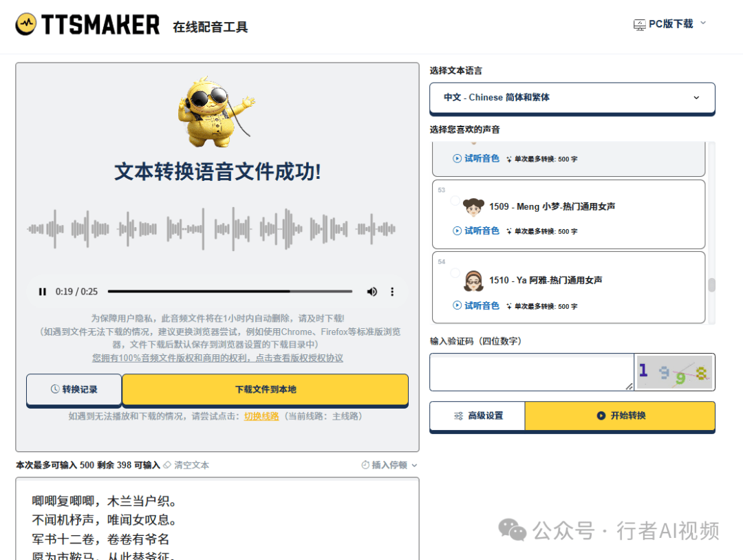The image size is (743, 560).
Task: Open the 插入停顿 dropdown
Action: (389, 465)
